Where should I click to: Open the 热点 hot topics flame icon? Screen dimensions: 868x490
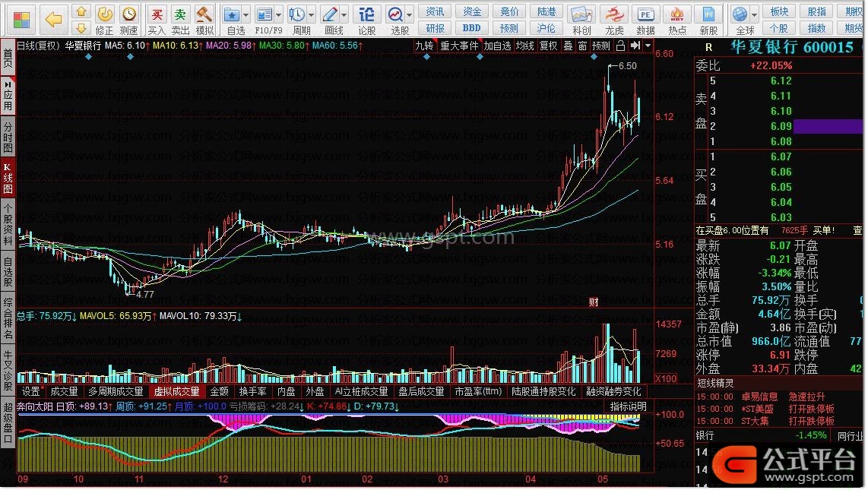[677, 20]
